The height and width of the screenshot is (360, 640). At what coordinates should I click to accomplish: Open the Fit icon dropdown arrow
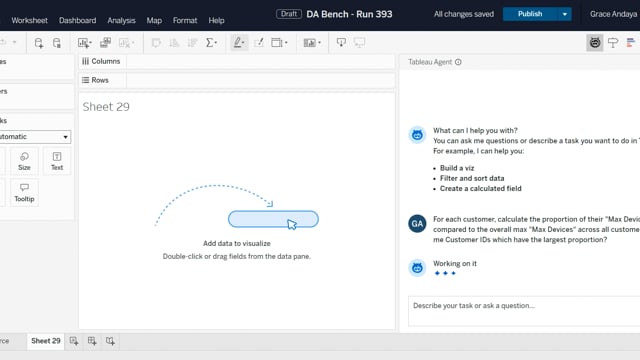pyautogui.click(x=286, y=43)
